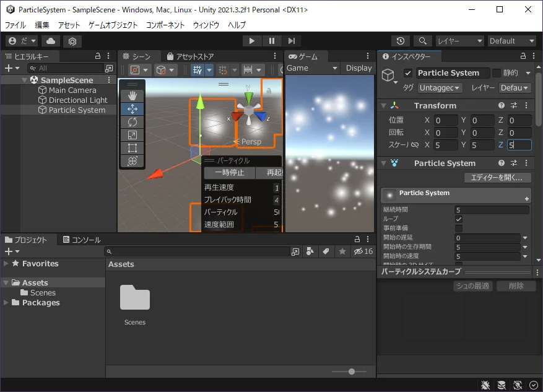Click the Project search field
Screen dimensions: 543x392
[197, 251]
